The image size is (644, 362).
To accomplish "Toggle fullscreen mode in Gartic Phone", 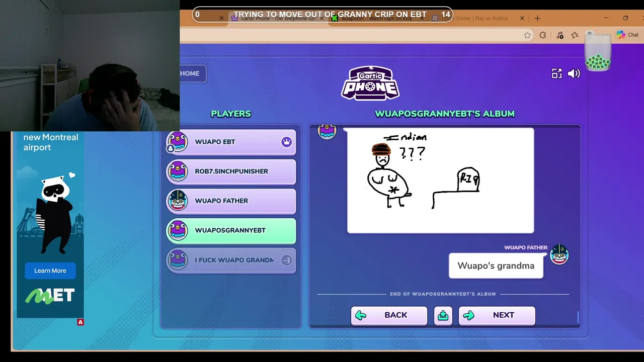I will coord(556,73).
